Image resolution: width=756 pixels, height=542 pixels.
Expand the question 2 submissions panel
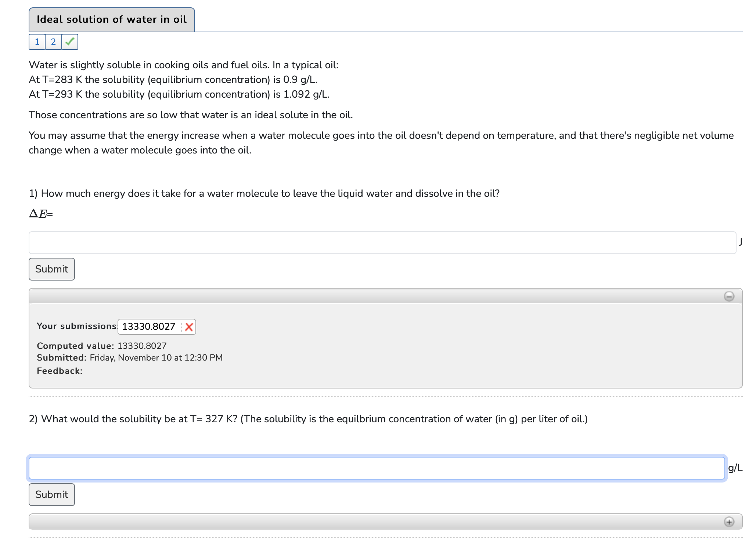click(x=729, y=522)
